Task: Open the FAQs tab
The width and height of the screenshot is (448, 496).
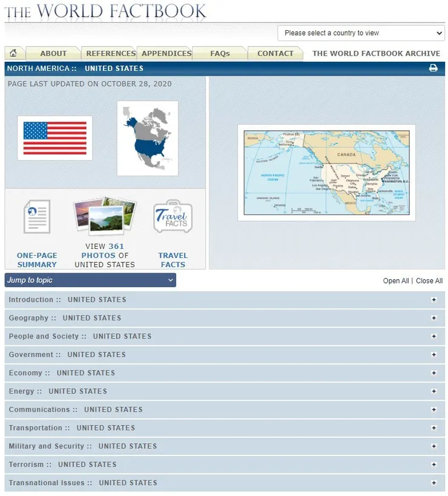Action: tap(220, 53)
